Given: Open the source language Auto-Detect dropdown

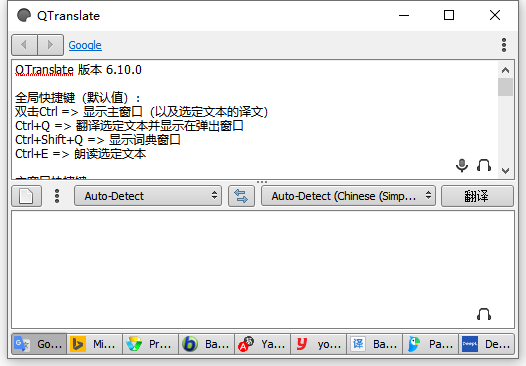Looking at the screenshot, I should pos(148,196).
